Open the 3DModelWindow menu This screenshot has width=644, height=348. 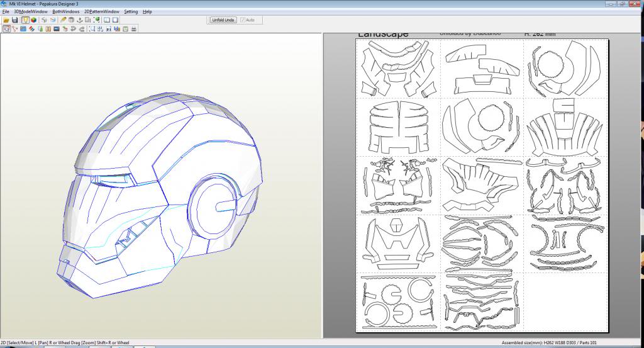click(x=30, y=11)
